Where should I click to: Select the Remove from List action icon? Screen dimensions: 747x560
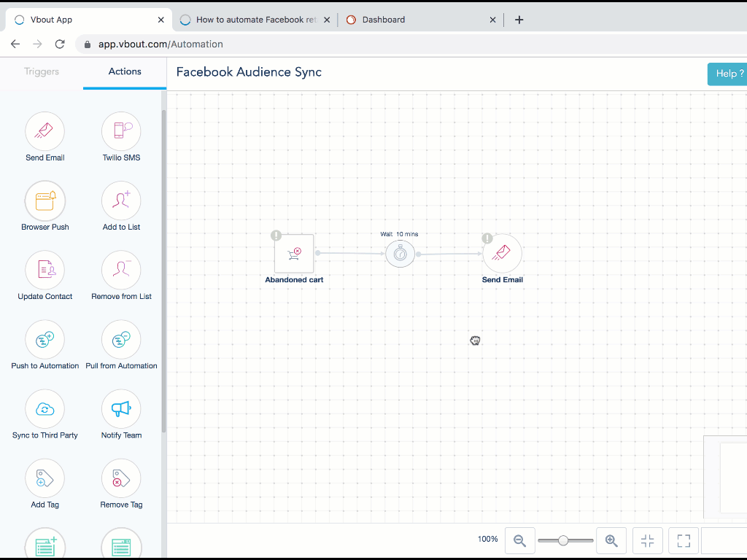point(121,270)
